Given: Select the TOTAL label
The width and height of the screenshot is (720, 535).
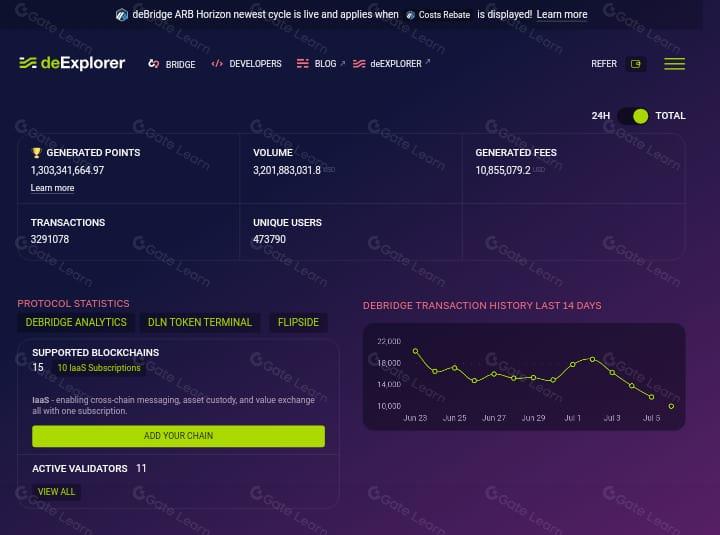Looking at the screenshot, I should click(670, 116).
